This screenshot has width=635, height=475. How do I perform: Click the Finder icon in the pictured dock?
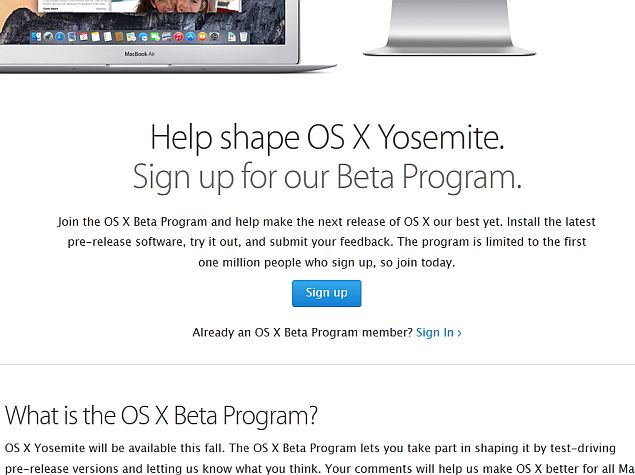click(x=36, y=37)
